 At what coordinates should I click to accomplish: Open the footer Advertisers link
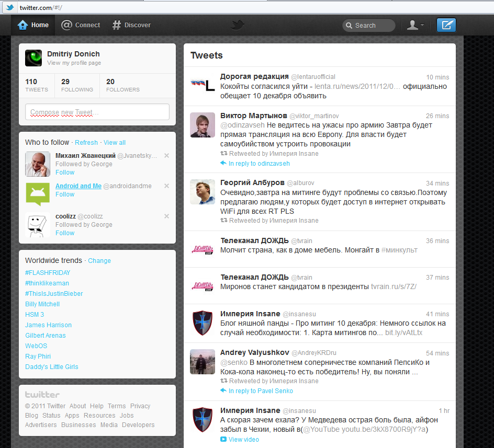click(41, 425)
